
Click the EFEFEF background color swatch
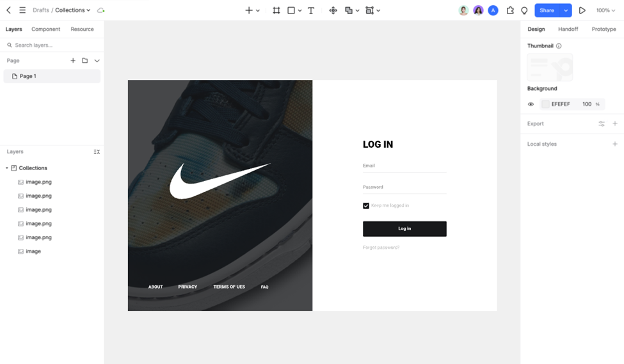click(x=545, y=104)
